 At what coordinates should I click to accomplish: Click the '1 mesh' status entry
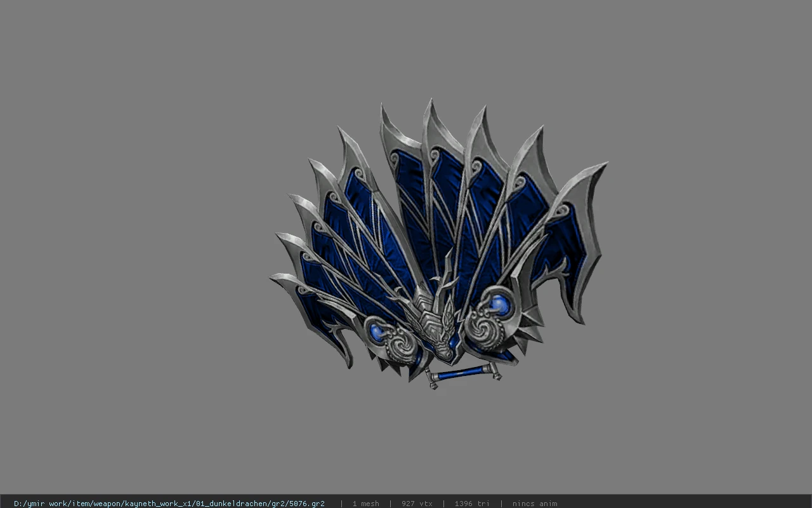point(365,504)
